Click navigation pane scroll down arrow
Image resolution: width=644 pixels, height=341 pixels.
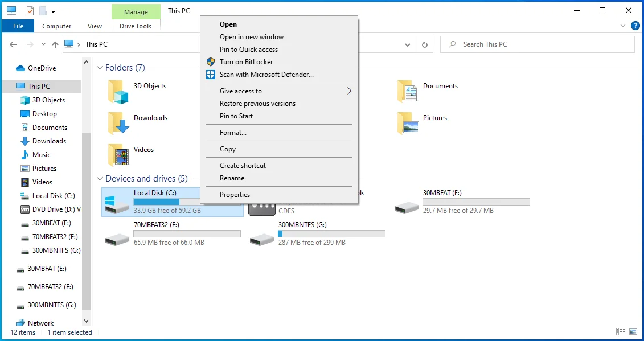coord(86,321)
